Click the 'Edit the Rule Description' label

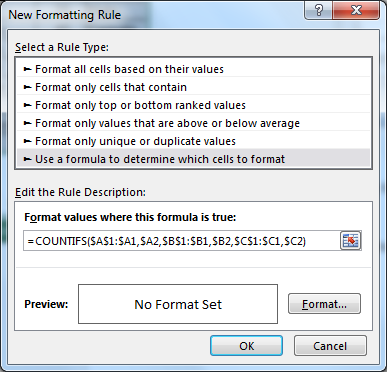[80, 192]
